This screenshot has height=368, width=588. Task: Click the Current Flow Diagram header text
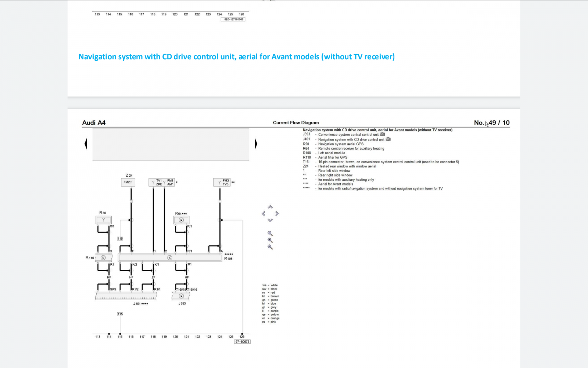pos(296,123)
